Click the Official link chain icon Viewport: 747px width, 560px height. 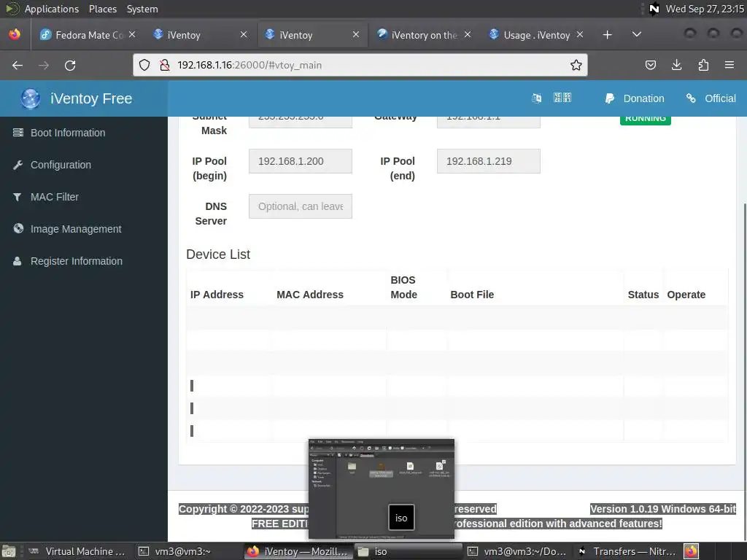[691, 98]
